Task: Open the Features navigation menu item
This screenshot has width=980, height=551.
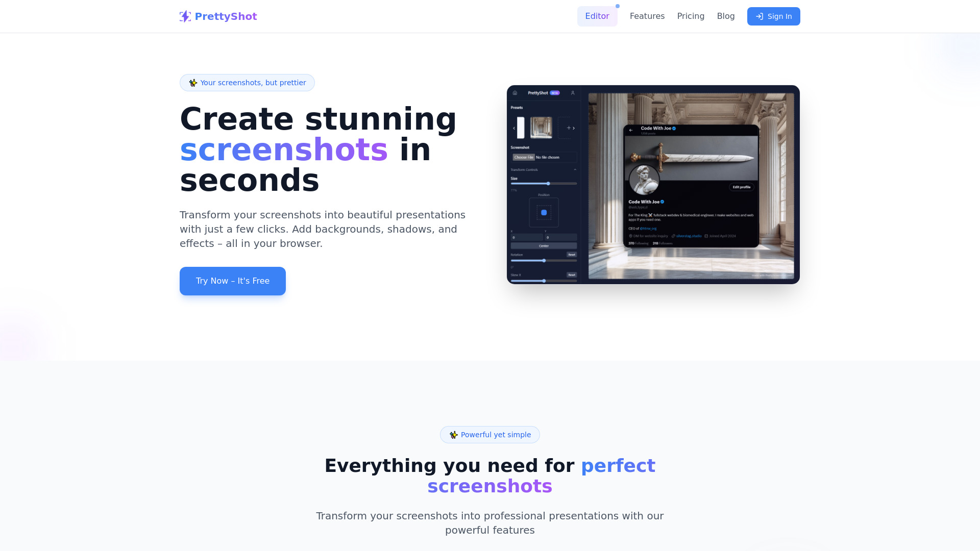Action: pyautogui.click(x=647, y=16)
